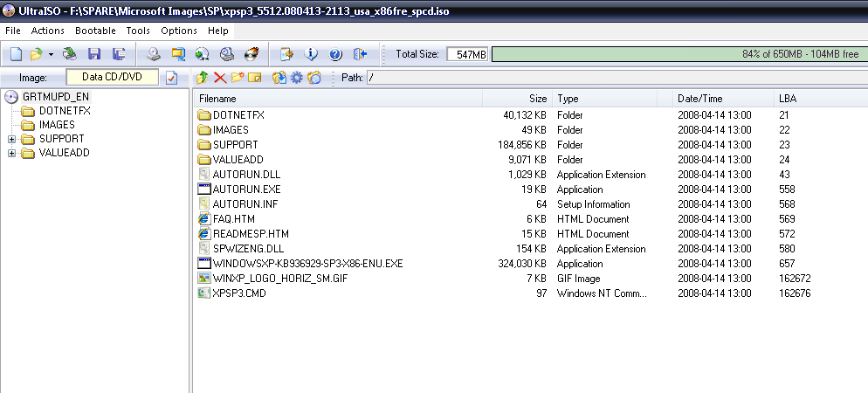Click the Path input field
This screenshot has height=393, width=868.
click(x=617, y=78)
